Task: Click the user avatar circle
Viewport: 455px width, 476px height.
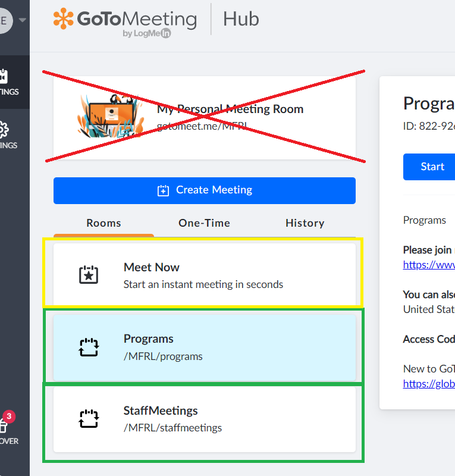Action: pos(4,20)
